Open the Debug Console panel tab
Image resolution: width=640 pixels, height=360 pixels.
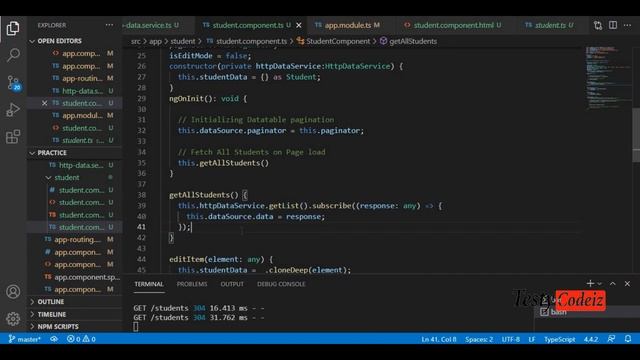pos(281,284)
